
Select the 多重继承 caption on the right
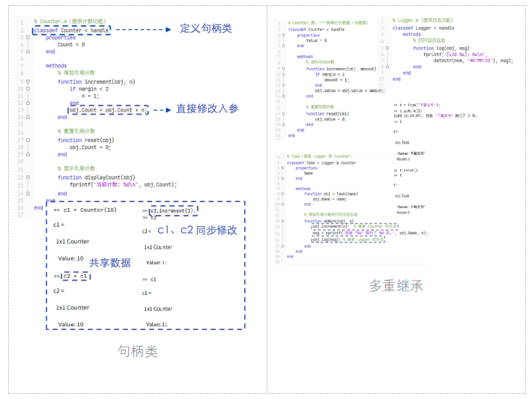[396, 285]
